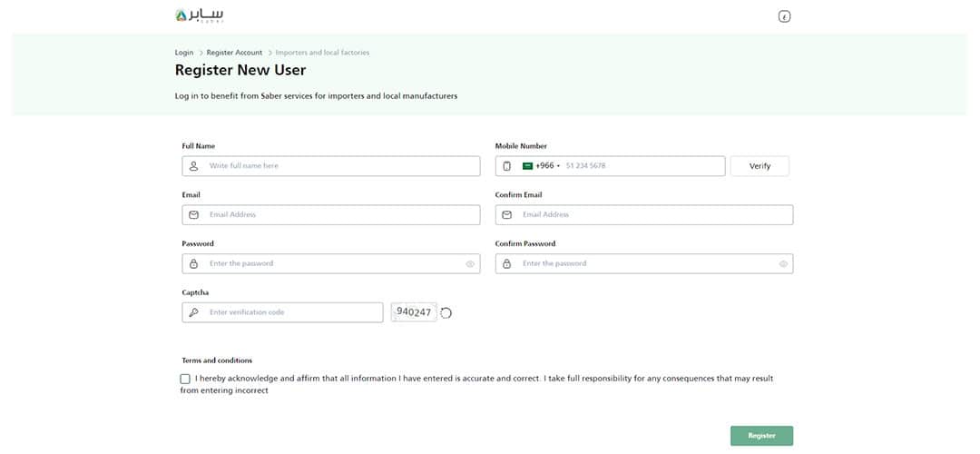
Task: Click the captcha image 940247
Action: pos(414,312)
